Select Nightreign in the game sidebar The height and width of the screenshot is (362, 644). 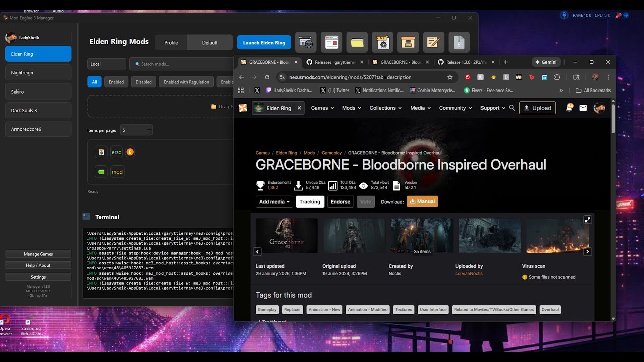(x=38, y=73)
